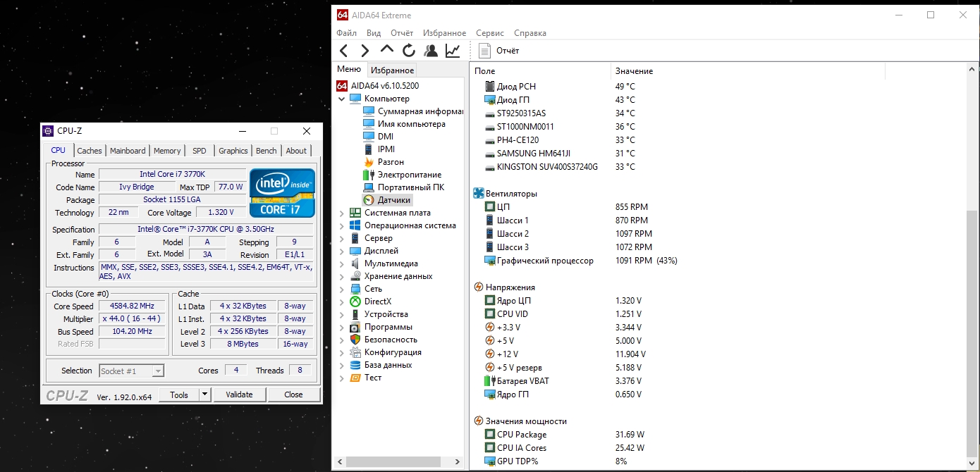Expand the Тест tree node
The image size is (980, 472).
[x=342, y=378]
